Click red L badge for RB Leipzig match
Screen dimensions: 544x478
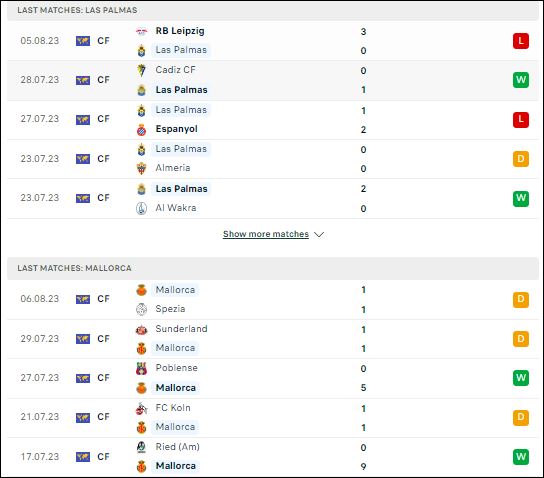tap(521, 41)
